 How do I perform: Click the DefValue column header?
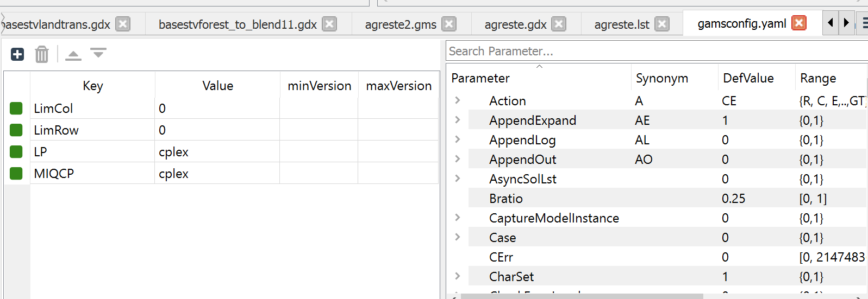click(x=748, y=78)
